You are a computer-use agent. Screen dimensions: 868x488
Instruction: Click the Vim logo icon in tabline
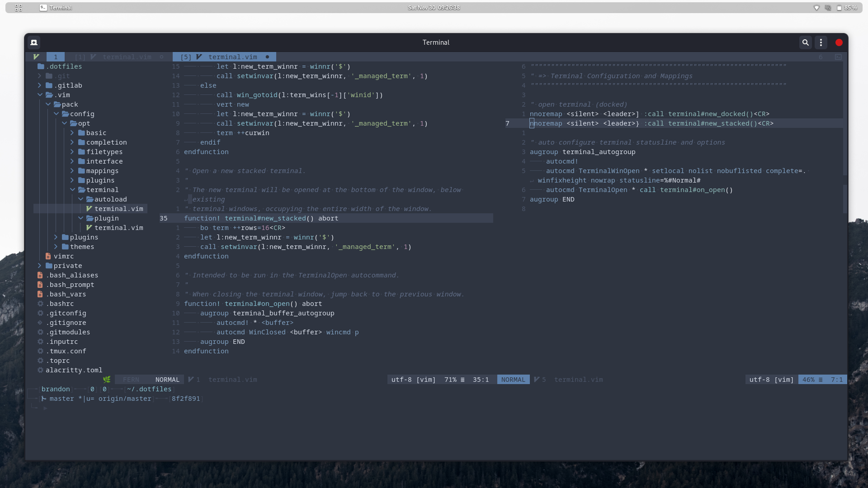point(36,57)
